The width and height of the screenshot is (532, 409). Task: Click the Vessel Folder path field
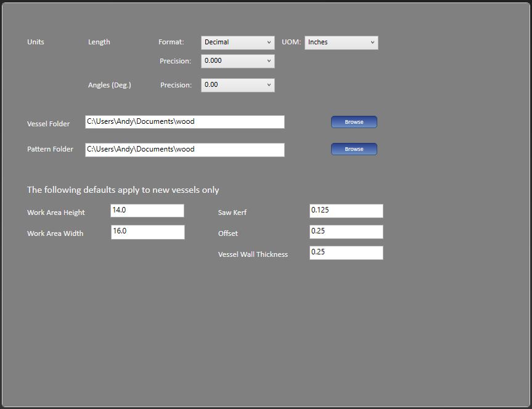tap(184, 122)
